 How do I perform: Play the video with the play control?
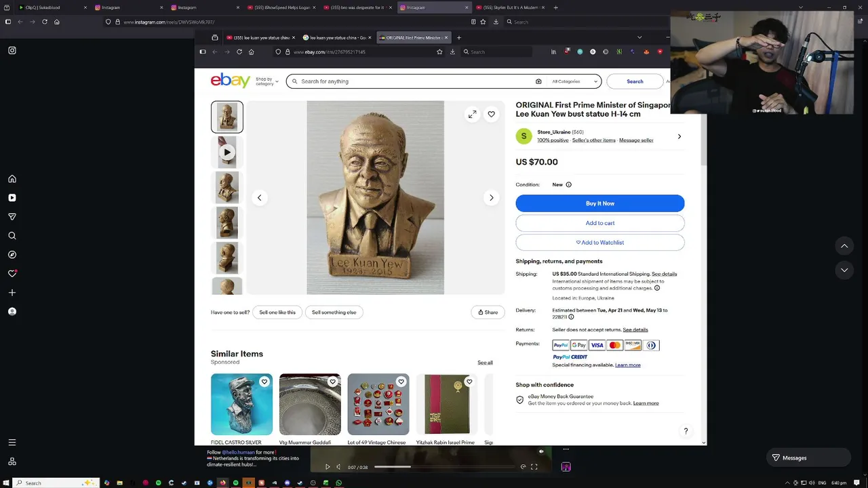[x=328, y=467]
